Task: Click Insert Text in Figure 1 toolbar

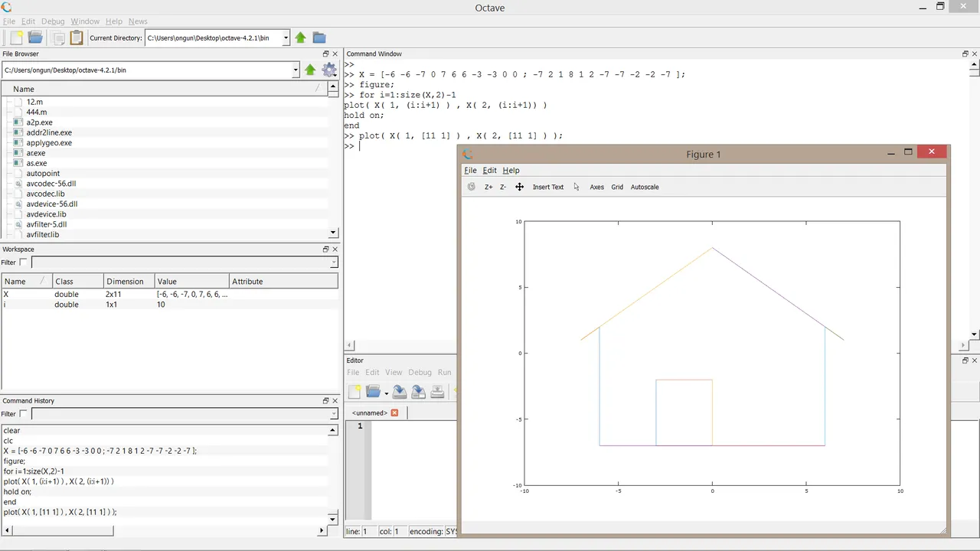Action: [x=548, y=187]
